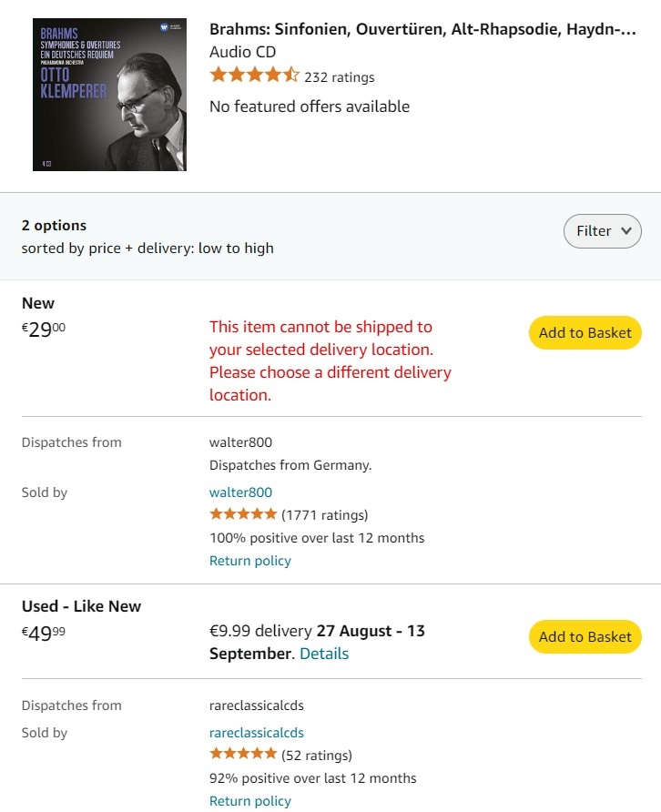Open the Brahms Klemperer album cover image
Screen dimensions: 661x812
pyautogui.click(x=109, y=95)
